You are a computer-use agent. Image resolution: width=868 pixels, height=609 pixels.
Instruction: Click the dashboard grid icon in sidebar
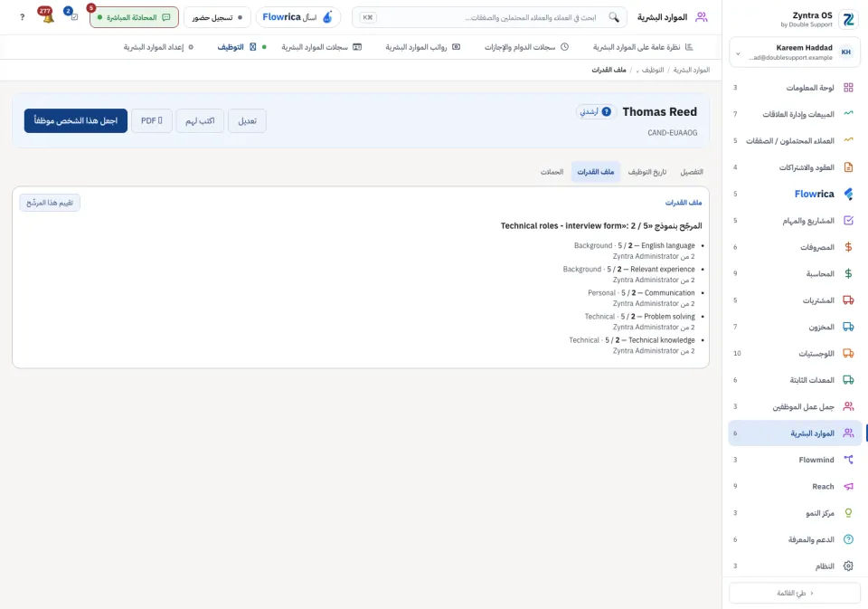click(x=848, y=88)
